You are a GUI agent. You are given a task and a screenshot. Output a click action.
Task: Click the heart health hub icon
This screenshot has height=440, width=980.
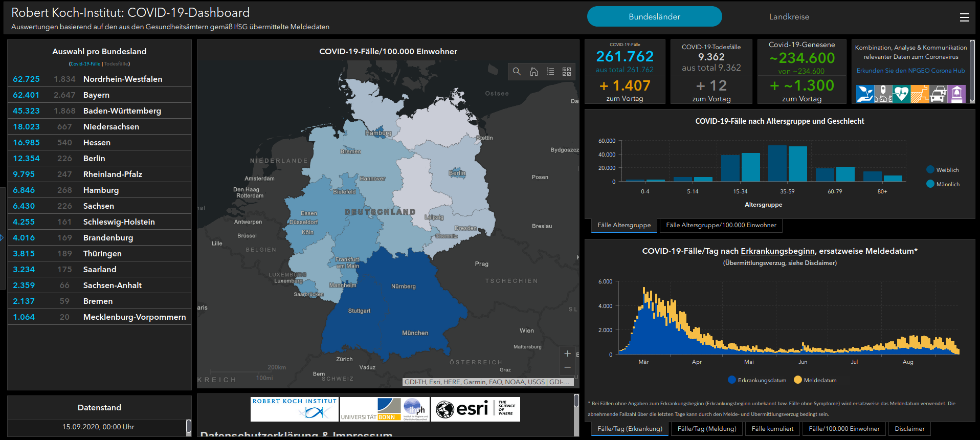point(901,94)
